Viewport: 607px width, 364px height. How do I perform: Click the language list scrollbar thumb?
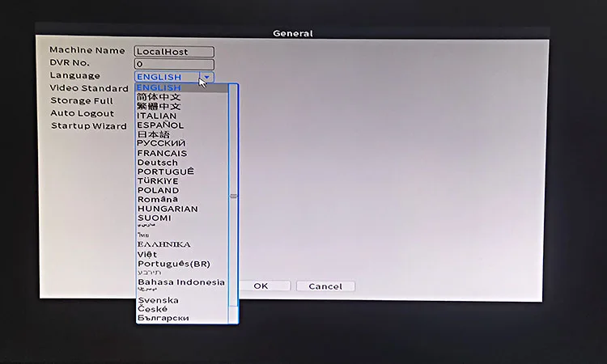[233, 196]
